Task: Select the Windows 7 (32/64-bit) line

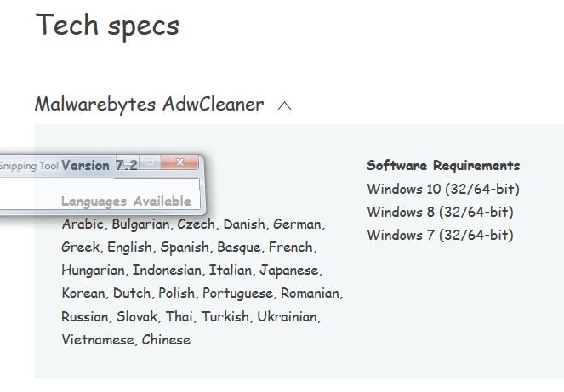Action: point(440,235)
